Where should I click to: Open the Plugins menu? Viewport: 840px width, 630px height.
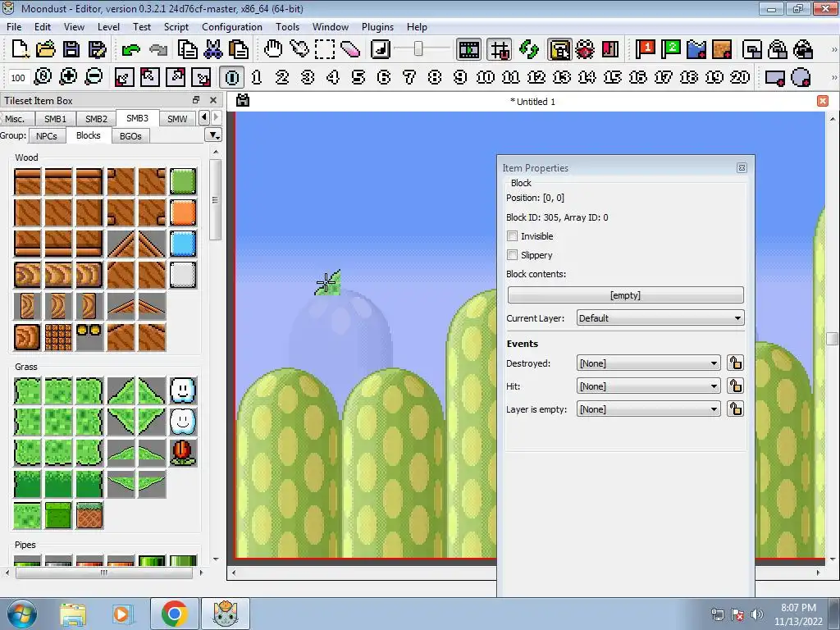[377, 27]
